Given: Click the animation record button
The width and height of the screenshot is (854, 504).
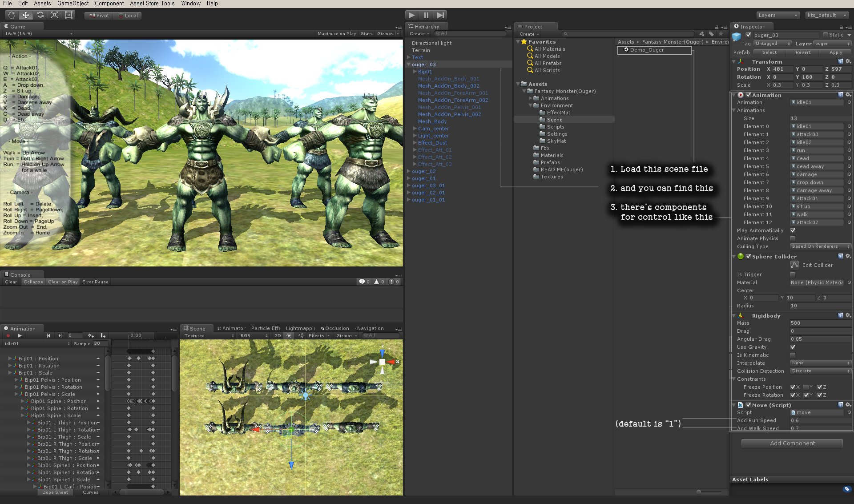Looking at the screenshot, I should (x=8, y=336).
